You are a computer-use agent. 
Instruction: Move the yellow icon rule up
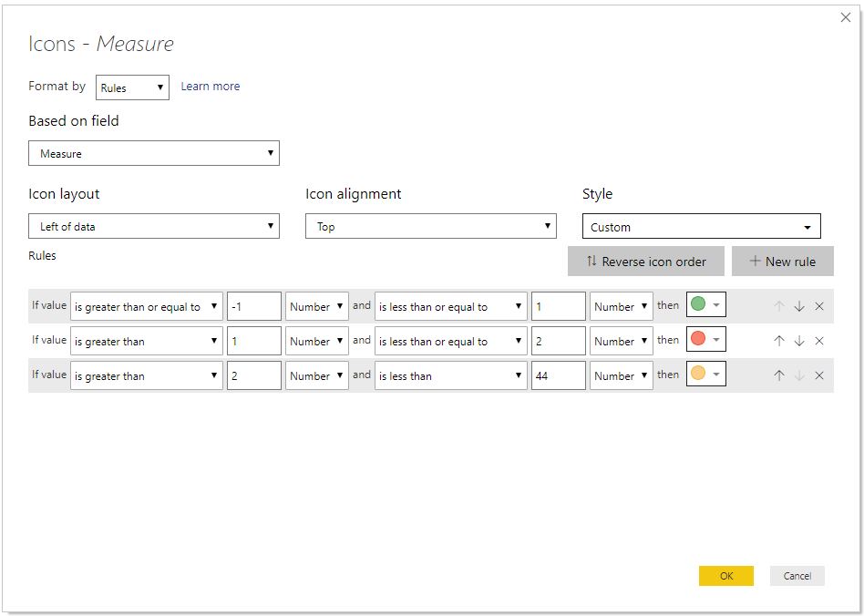[778, 375]
